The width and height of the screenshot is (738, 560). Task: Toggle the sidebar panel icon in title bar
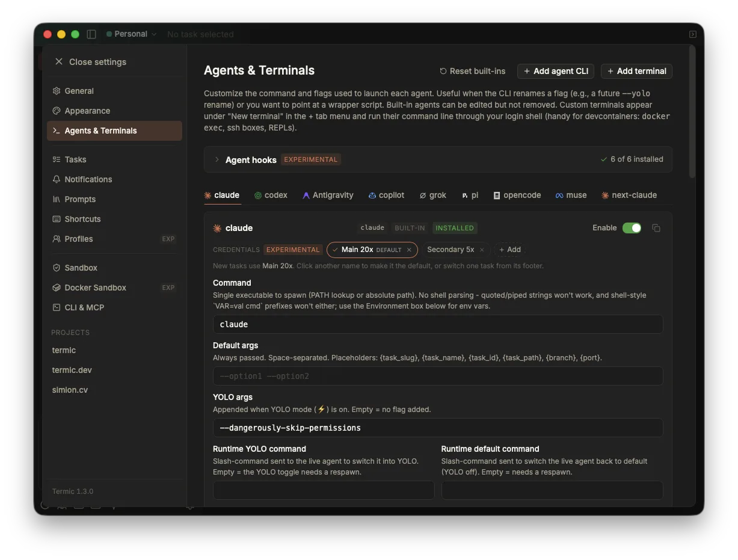click(x=91, y=34)
